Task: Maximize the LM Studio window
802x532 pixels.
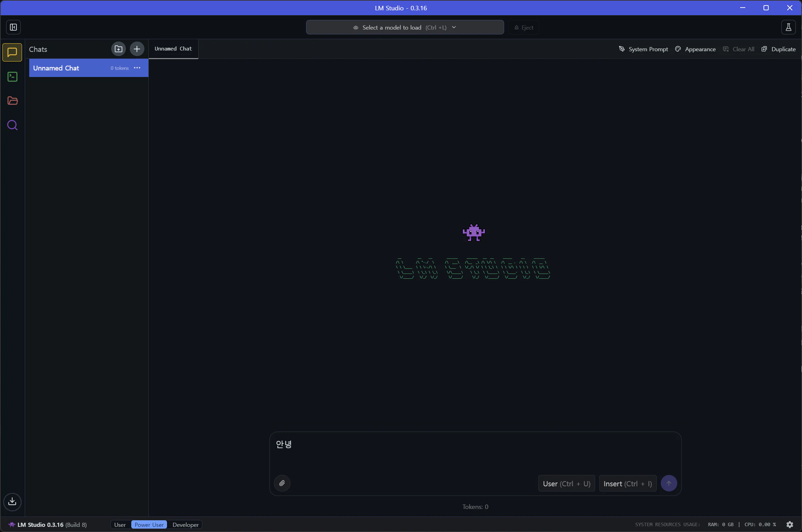Action: 766,8
